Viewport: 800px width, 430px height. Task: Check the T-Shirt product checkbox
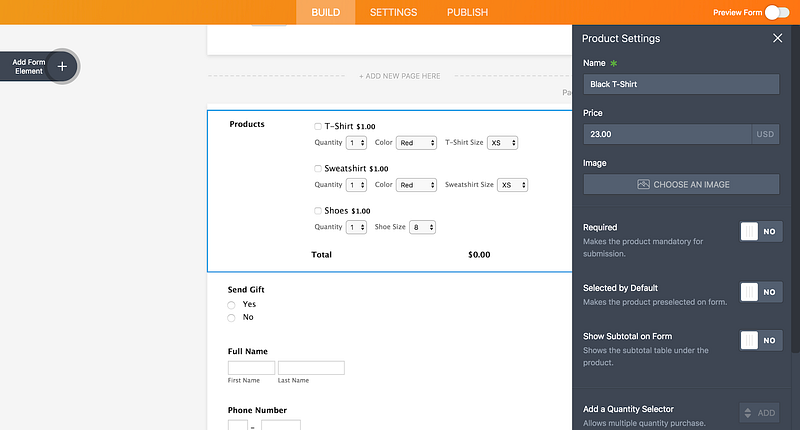(x=318, y=126)
